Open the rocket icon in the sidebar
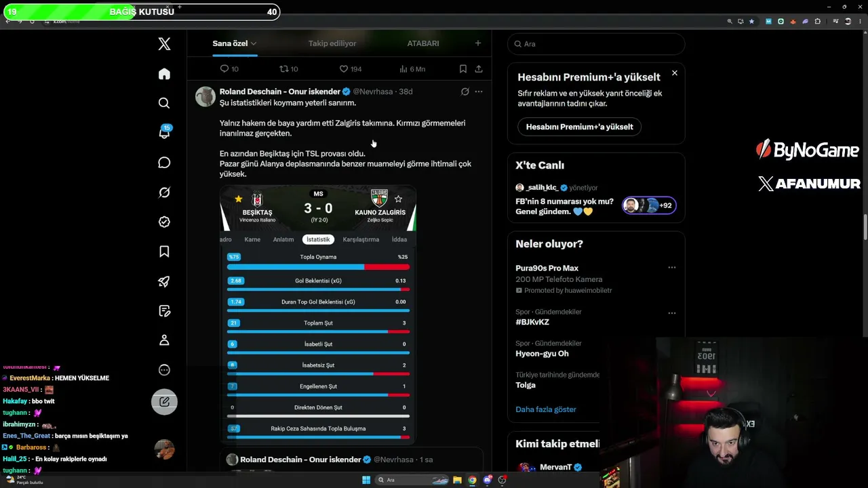 (x=164, y=281)
